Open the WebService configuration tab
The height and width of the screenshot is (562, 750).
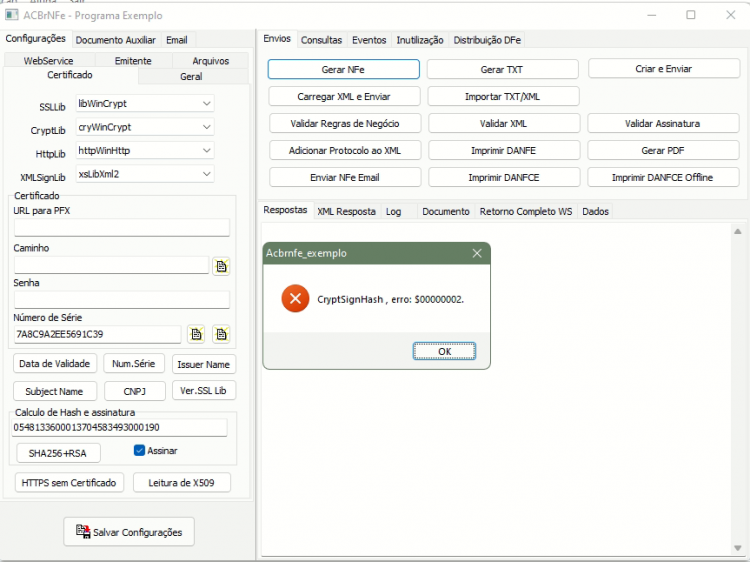pyautogui.click(x=48, y=61)
